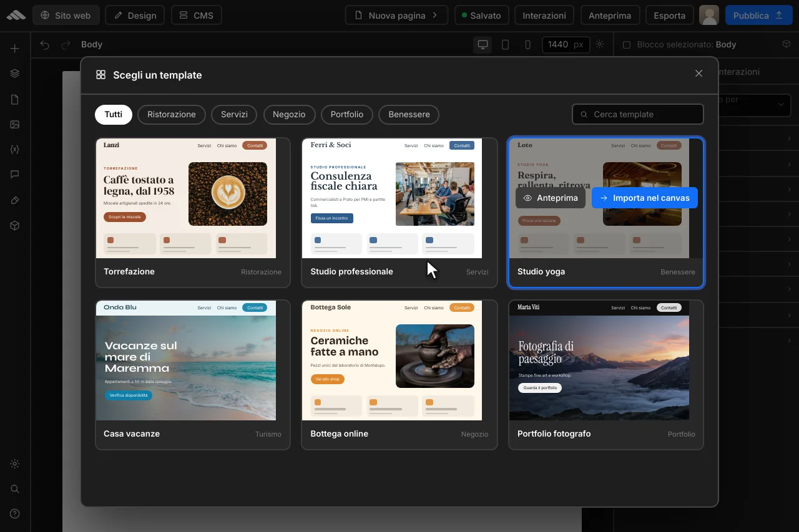Screen dimensions: 799x532
Task: Open the Pages icon in left sidebar
Action: [x=15, y=100]
